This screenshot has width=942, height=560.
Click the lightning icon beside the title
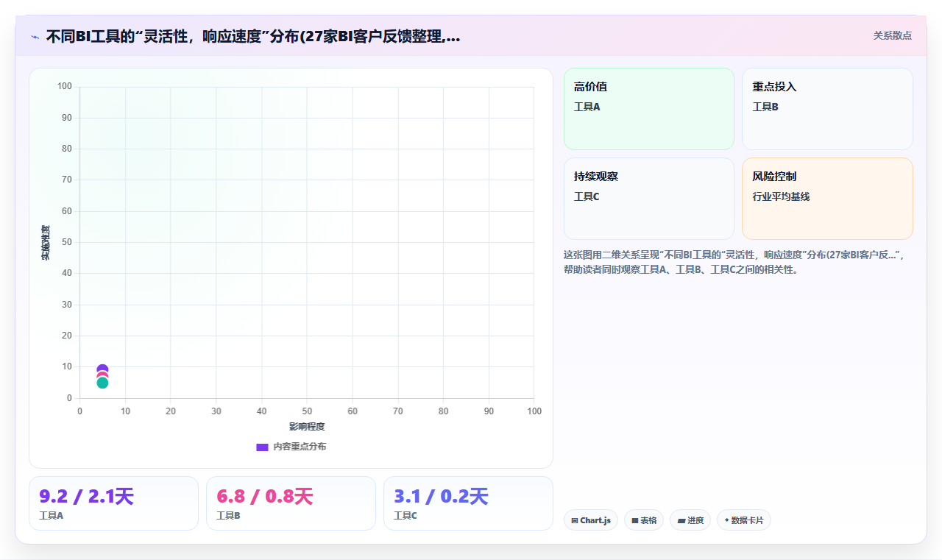35,37
